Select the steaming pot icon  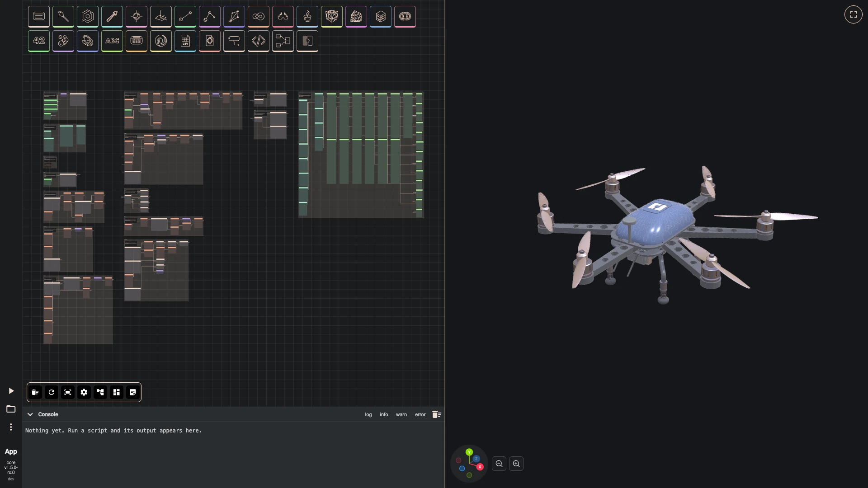tap(307, 17)
